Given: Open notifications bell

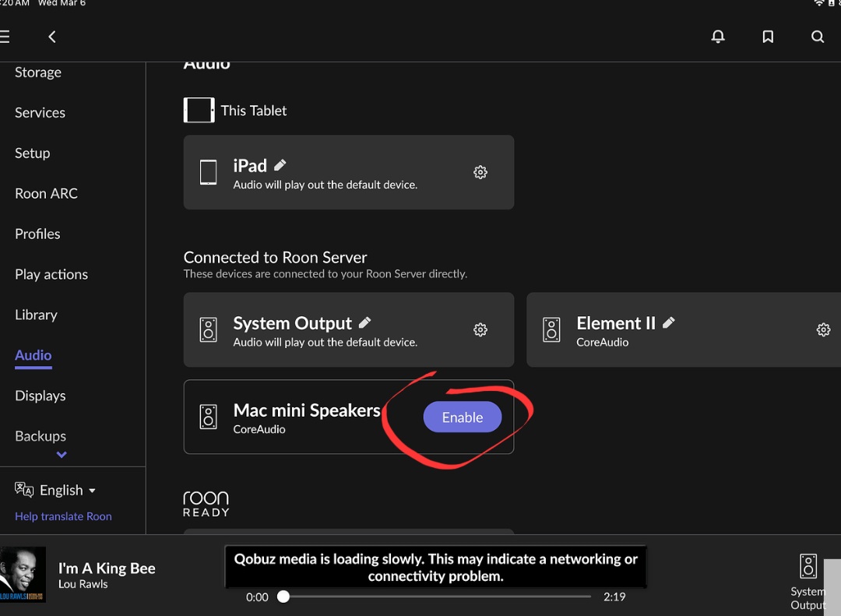Looking at the screenshot, I should tap(718, 37).
